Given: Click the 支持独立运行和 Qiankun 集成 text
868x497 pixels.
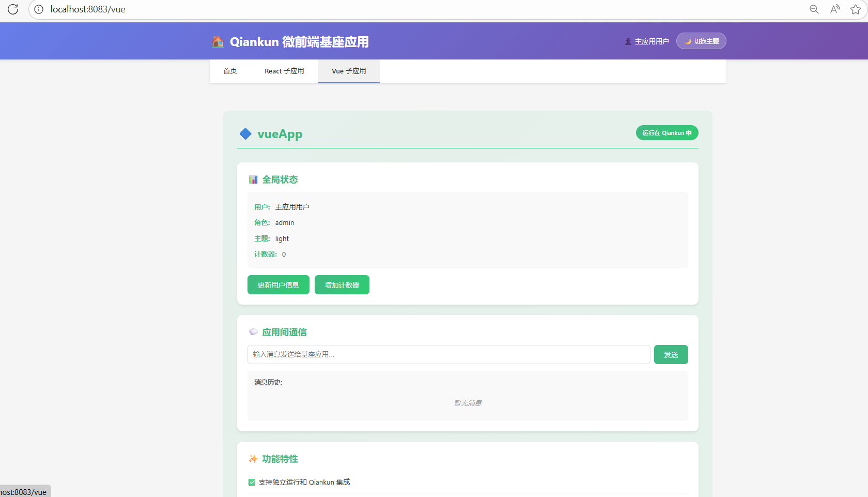Looking at the screenshot, I should point(304,482).
